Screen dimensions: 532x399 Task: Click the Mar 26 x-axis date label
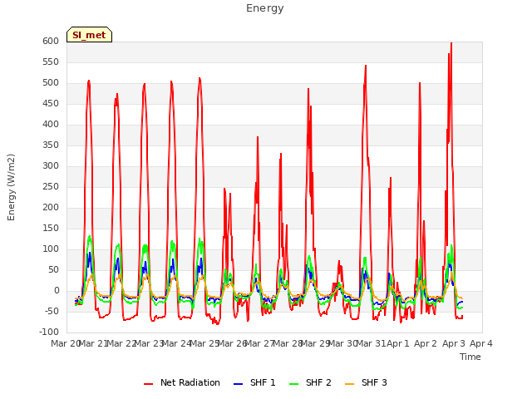232,343
